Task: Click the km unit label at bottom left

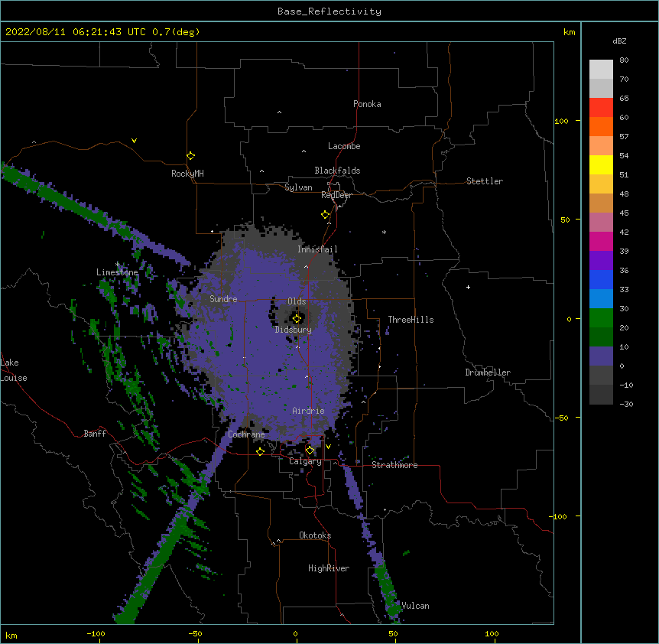Action: pyautogui.click(x=11, y=636)
